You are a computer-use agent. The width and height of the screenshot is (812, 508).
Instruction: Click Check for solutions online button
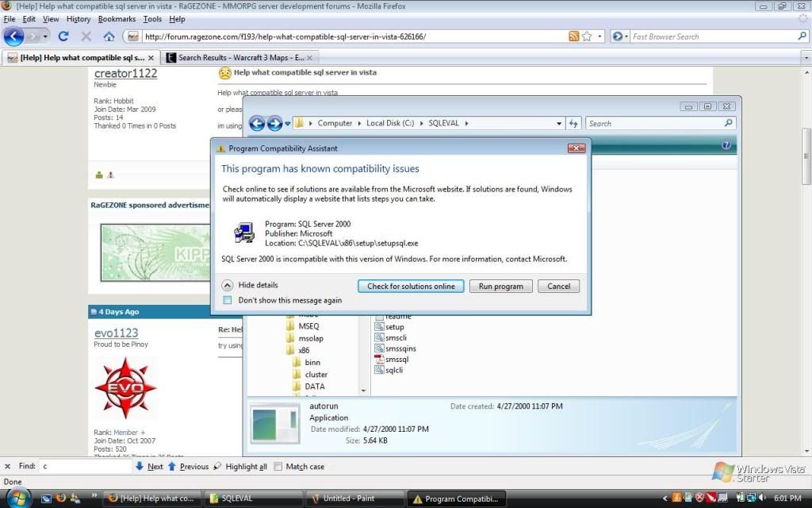coord(411,287)
